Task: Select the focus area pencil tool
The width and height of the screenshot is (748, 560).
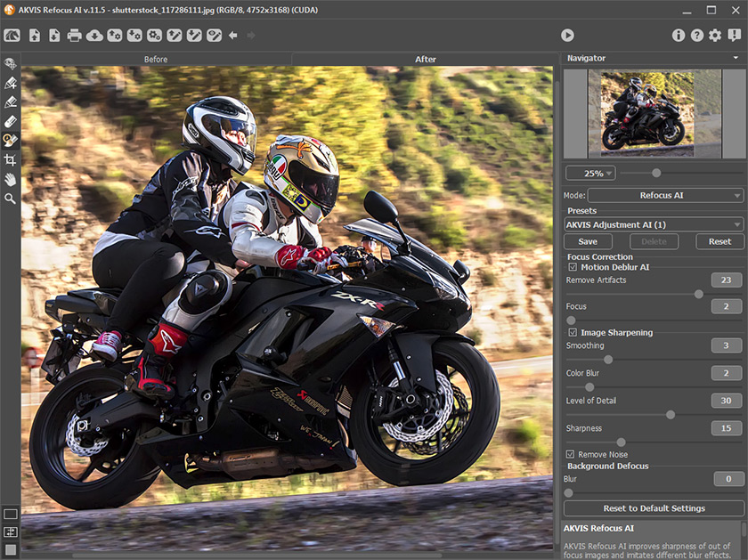Action: 11,83
